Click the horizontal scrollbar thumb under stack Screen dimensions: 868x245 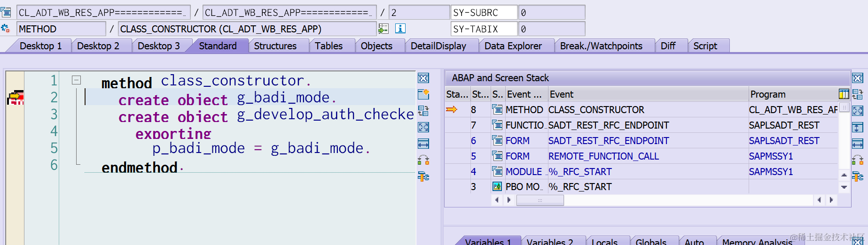pos(540,200)
